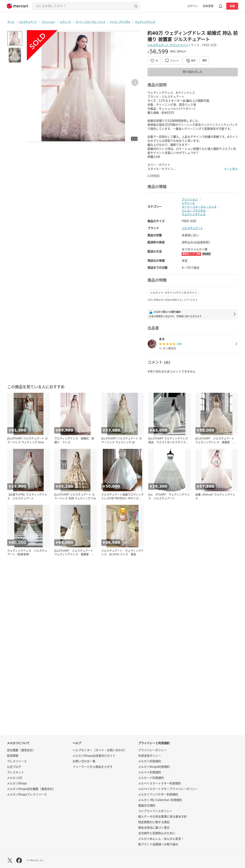Open プレスキット footer link
245x868 pixels.
tap(15, 772)
